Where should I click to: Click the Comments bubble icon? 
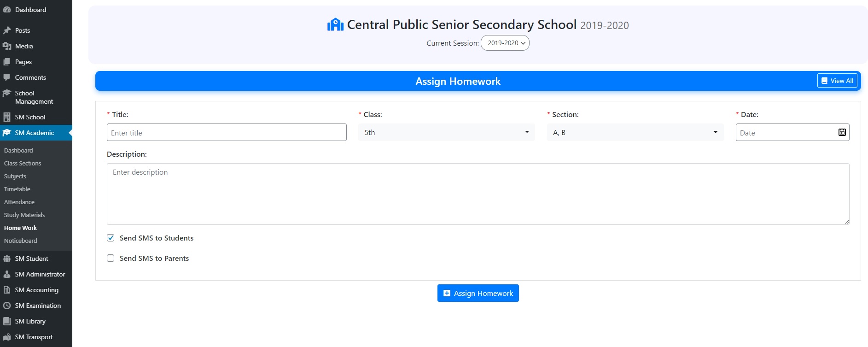7,77
